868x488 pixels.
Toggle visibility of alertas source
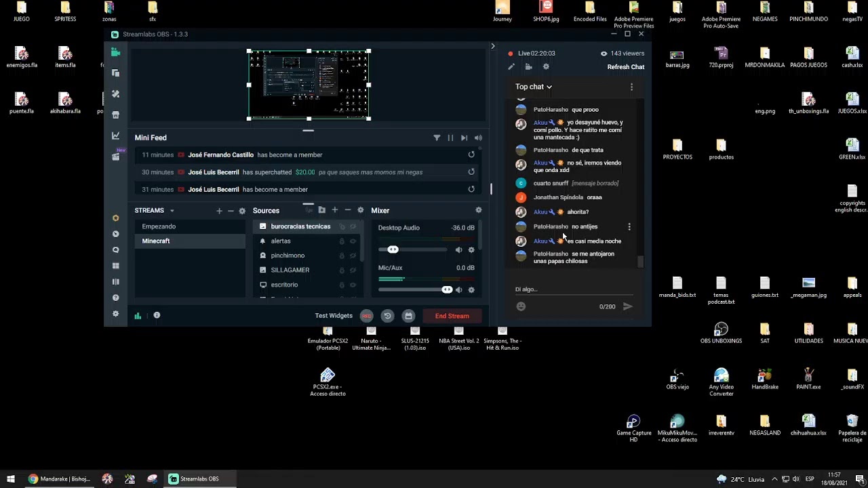click(x=353, y=241)
